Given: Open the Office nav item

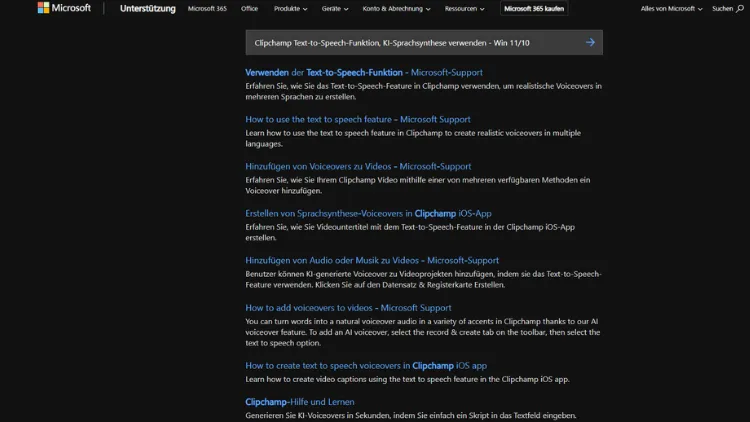Looking at the screenshot, I should pyautogui.click(x=249, y=9).
